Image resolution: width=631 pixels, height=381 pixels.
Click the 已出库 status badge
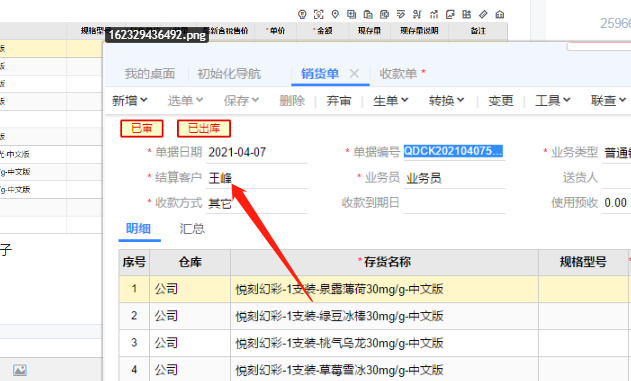pos(204,128)
